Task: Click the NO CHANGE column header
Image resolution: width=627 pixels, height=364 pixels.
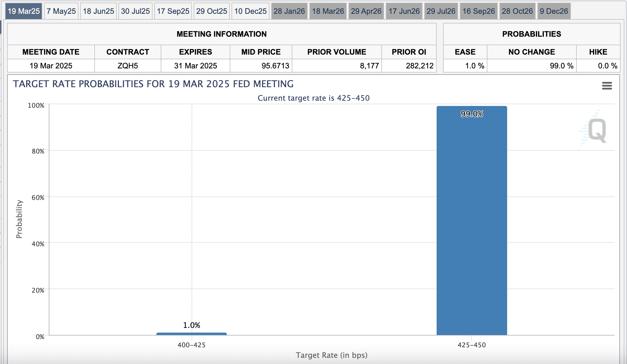Action: pos(532,52)
